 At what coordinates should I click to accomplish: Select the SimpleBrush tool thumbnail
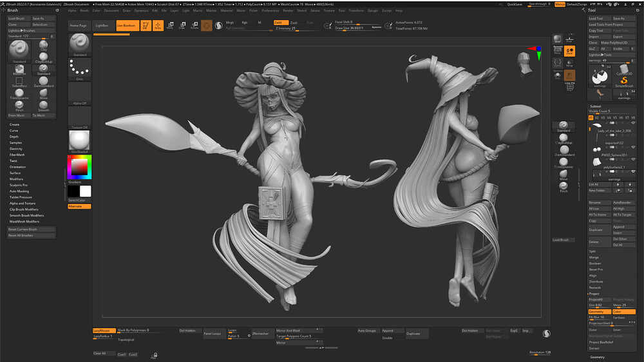[x=624, y=81]
